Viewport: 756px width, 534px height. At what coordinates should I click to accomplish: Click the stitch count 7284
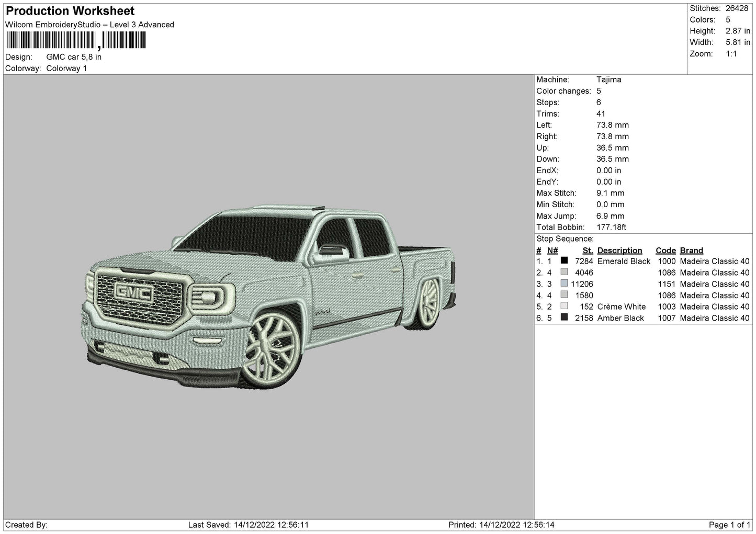584,261
